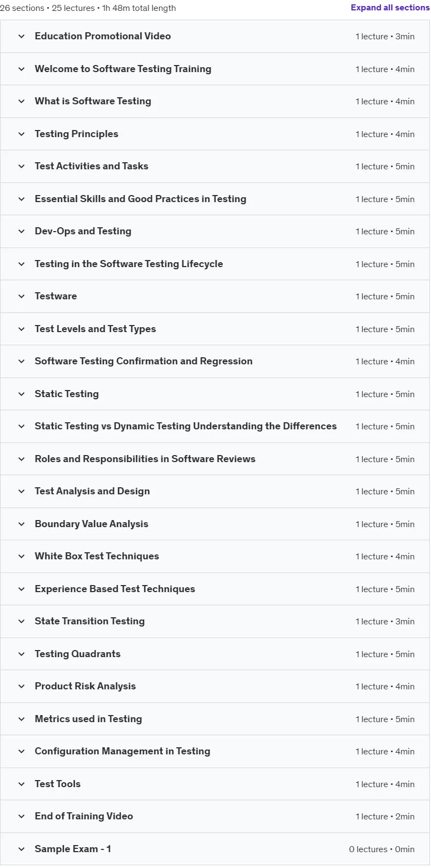Select Metrics used in Testing section
The width and height of the screenshot is (431, 868).
pos(215,719)
